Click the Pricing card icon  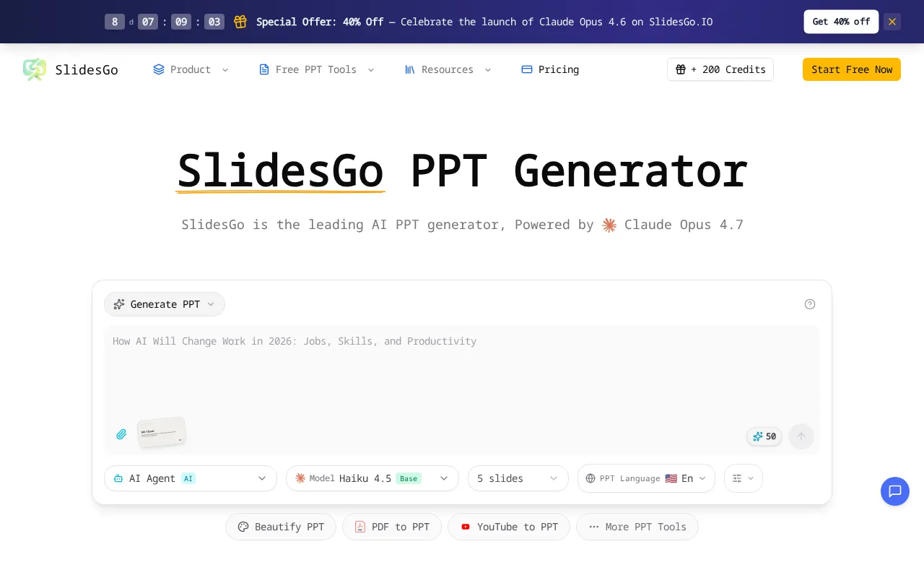point(527,69)
